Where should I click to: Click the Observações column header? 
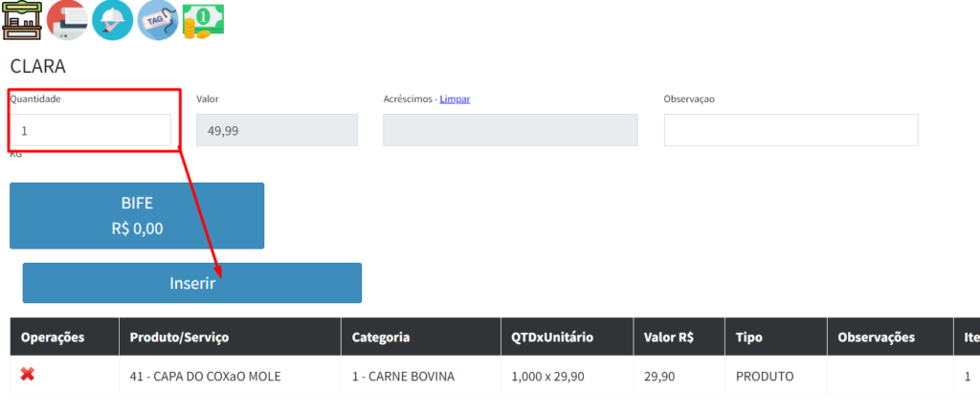coord(876,337)
